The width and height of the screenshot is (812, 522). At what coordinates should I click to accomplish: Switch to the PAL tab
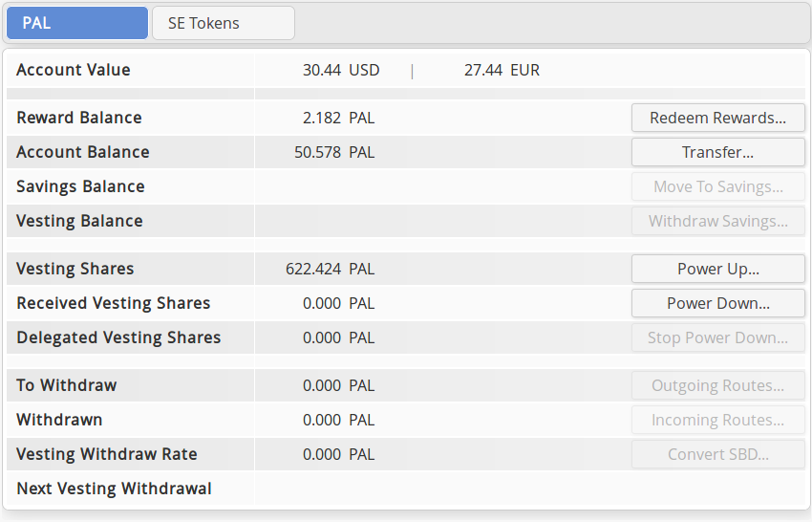click(77, 23)
